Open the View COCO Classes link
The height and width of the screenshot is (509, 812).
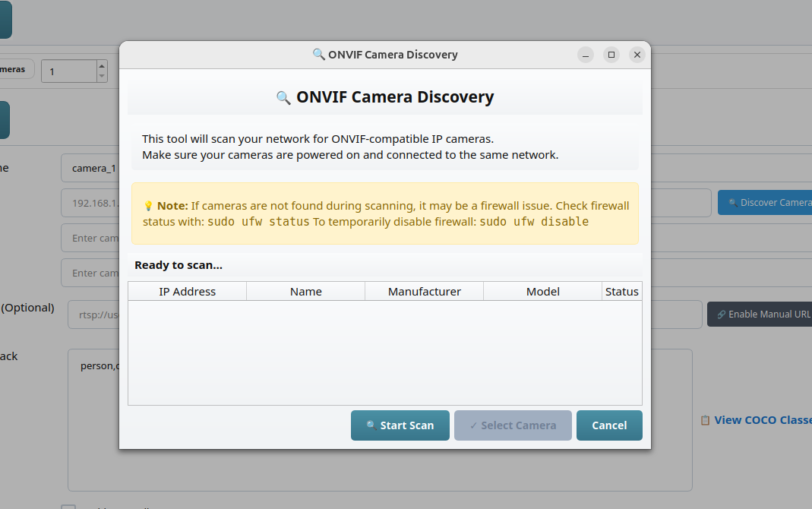pos(760,420)
